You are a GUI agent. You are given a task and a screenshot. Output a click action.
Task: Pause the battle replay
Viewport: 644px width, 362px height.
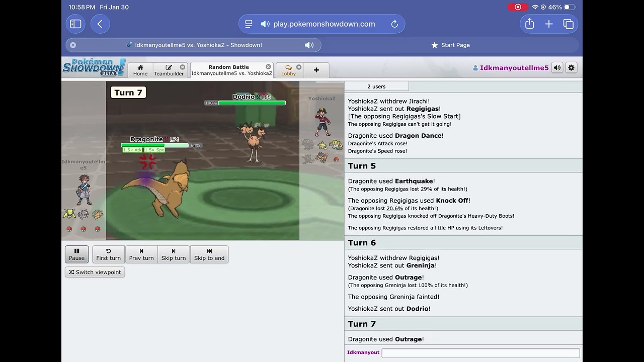point(76,254)
